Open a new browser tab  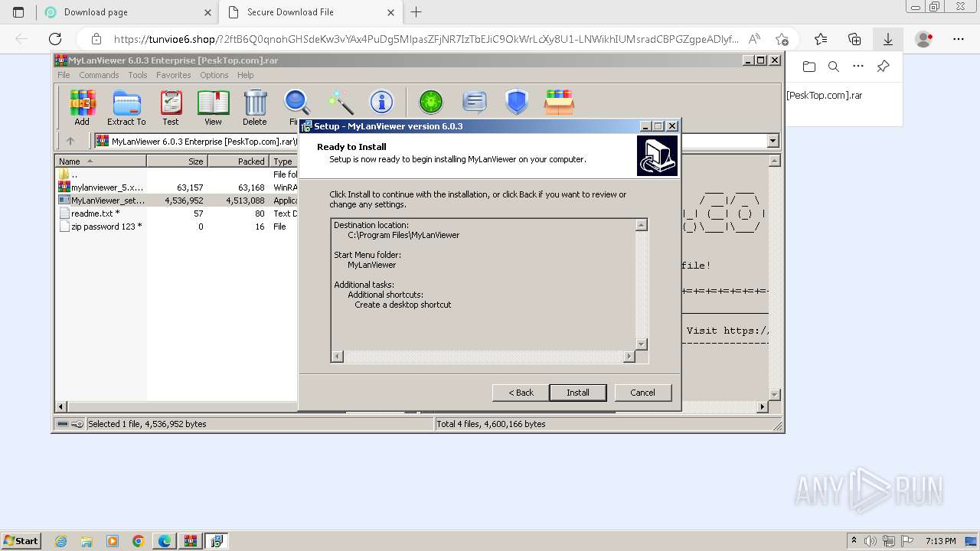(416, 12)
